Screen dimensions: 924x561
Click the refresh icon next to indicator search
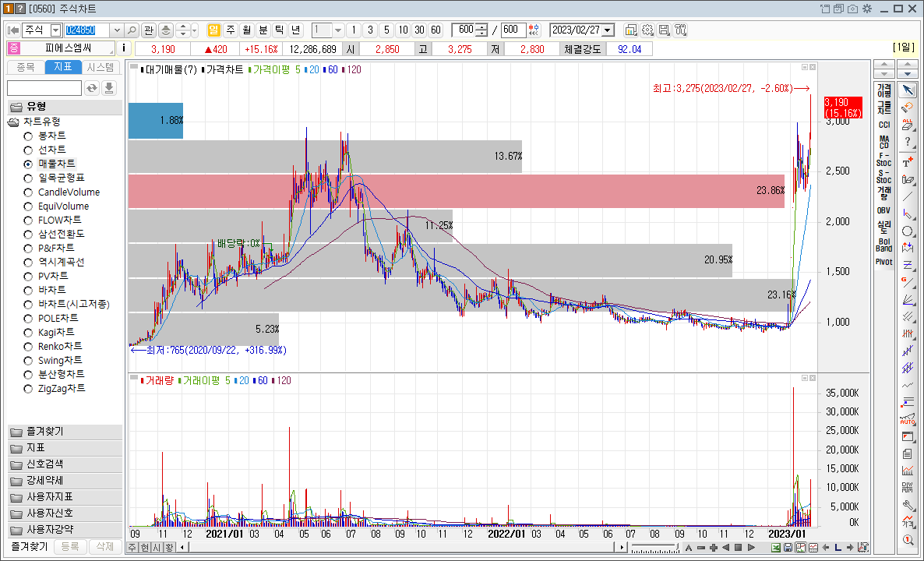tap(92, 88)
